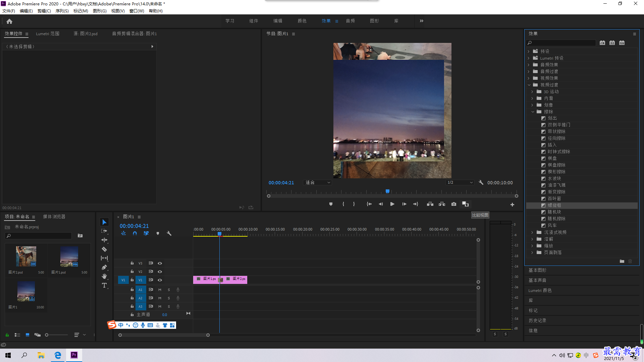Click the Lift button
The height and width of the screenshot is (362, 644).
pos(430,204)
